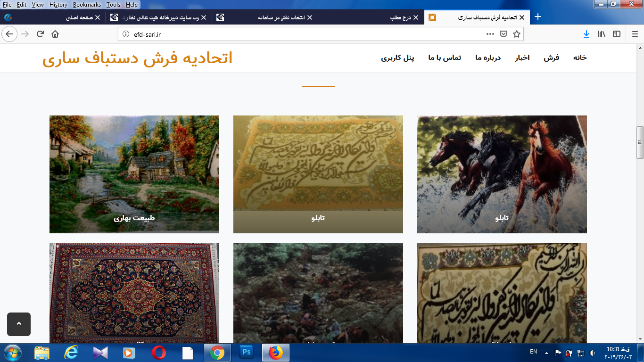
Task: Open the Firefox downloads panel
Action: point(586,34)
